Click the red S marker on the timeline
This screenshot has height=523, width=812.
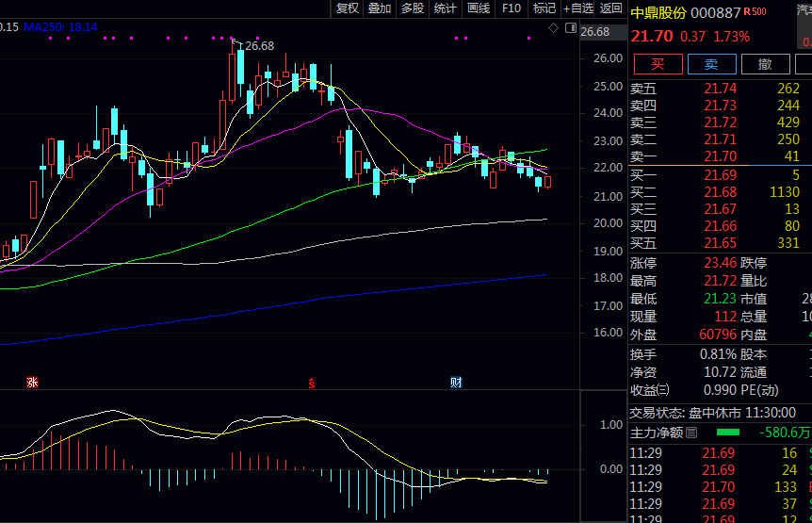pyautogui.click(x=310, y=383)
